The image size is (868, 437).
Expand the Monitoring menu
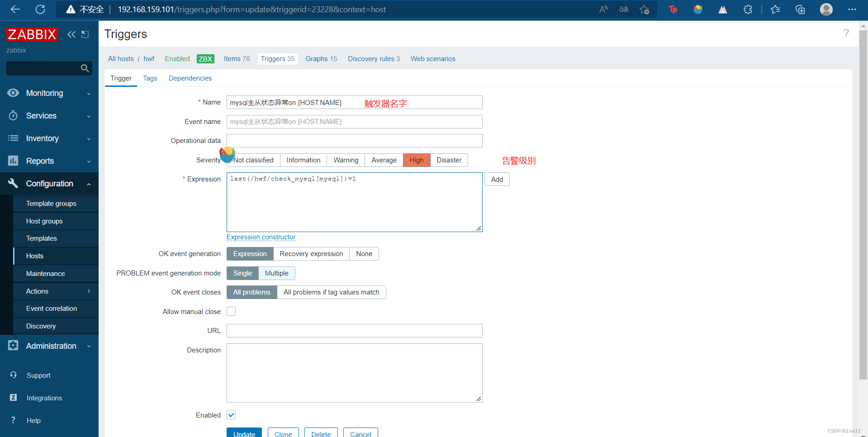coord(89,94)
